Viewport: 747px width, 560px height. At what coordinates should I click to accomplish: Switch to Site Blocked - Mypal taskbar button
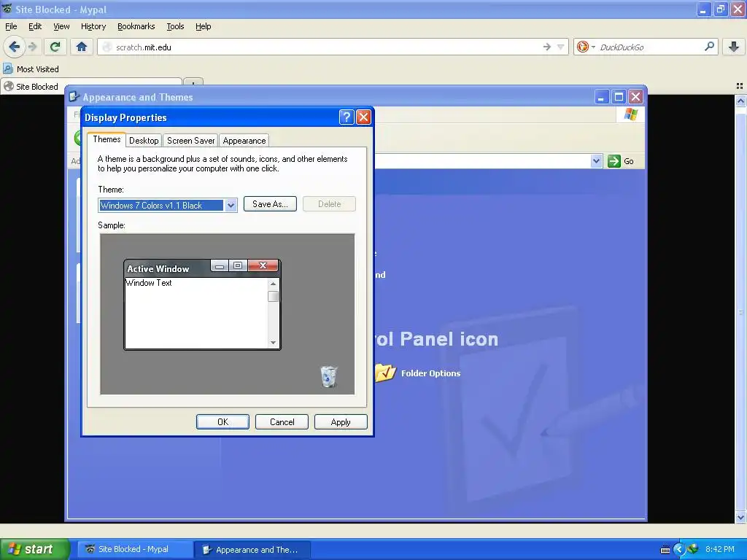[x=133, y=549]
